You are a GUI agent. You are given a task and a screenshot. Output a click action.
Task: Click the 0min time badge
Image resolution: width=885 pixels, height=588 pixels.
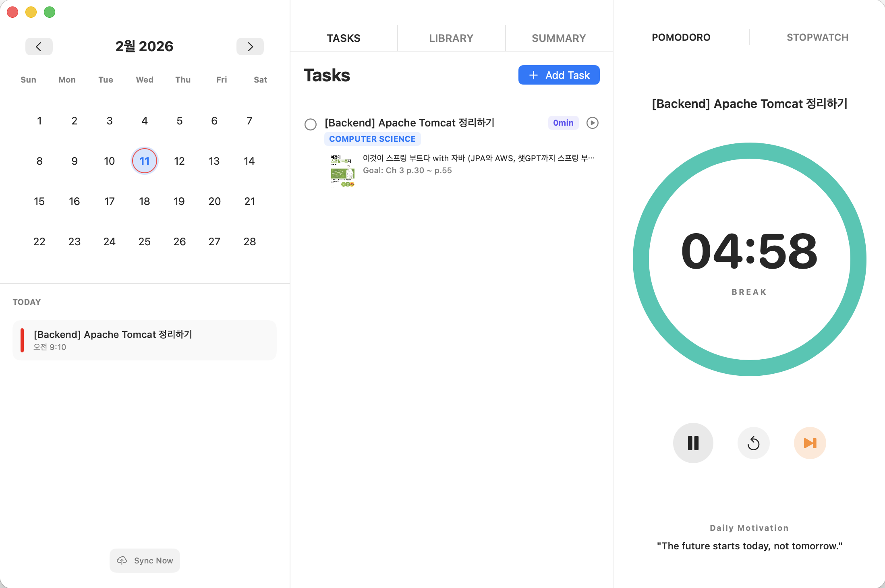(x=563, y=123)
